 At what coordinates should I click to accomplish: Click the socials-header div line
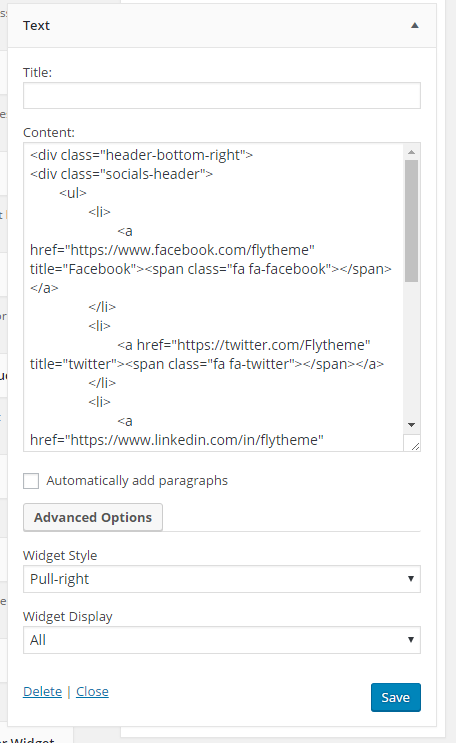121,174
